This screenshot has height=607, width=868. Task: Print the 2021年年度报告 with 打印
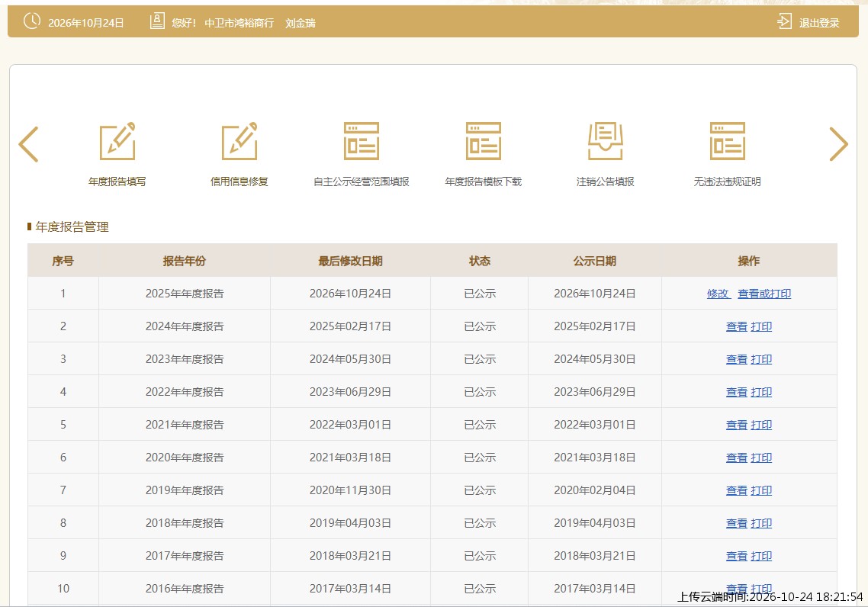761,425
